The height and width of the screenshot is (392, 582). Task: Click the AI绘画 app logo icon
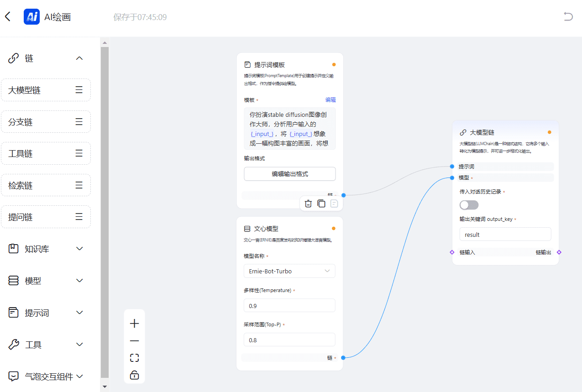click(x=31, y=17)
